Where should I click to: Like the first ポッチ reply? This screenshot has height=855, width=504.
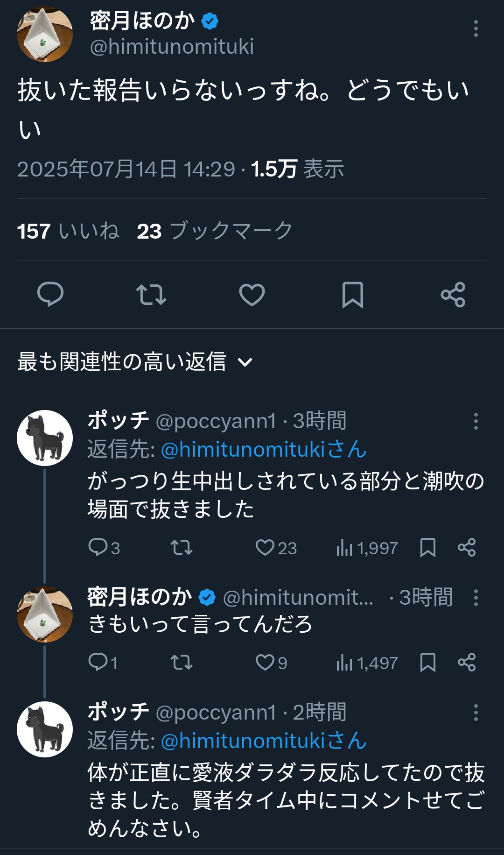265,547
